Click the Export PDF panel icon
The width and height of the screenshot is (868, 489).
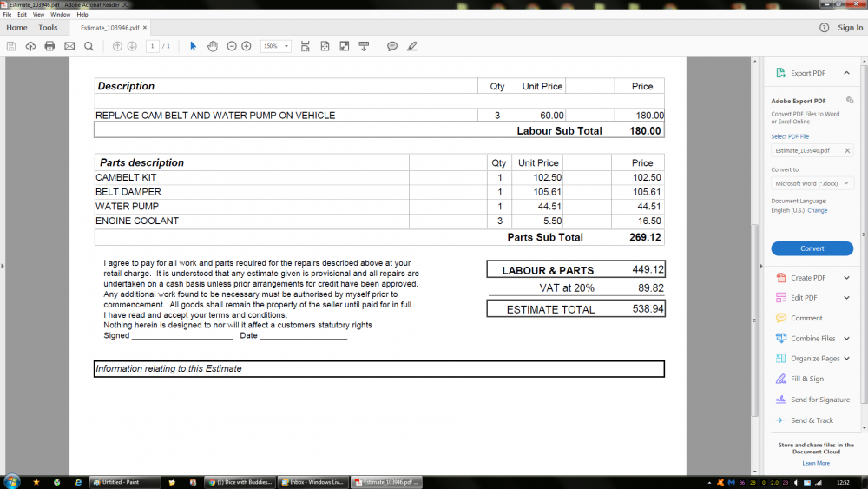click(780, 73)
